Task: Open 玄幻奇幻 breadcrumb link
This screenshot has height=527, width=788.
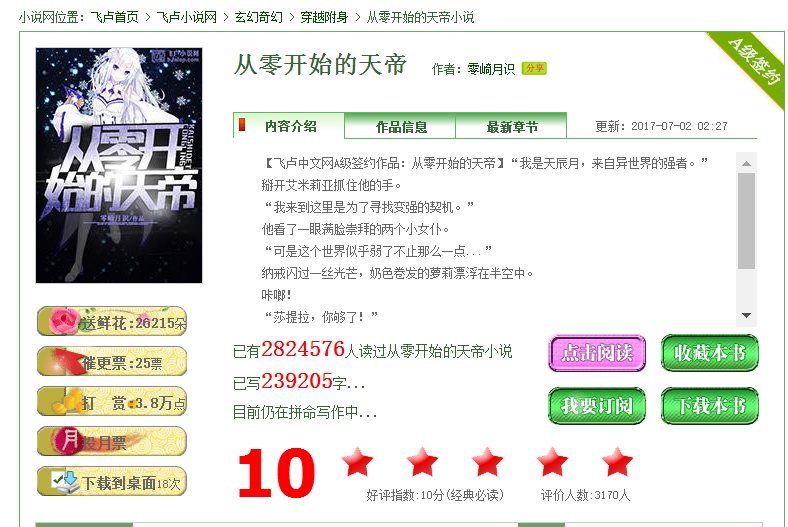Action: coord(259,18)
